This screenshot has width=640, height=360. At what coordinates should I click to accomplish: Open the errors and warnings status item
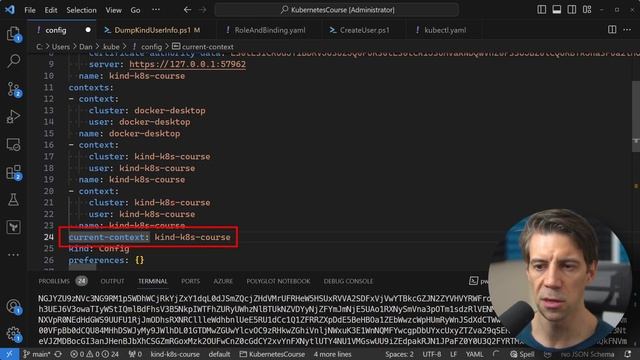click(x=94, y=354)
